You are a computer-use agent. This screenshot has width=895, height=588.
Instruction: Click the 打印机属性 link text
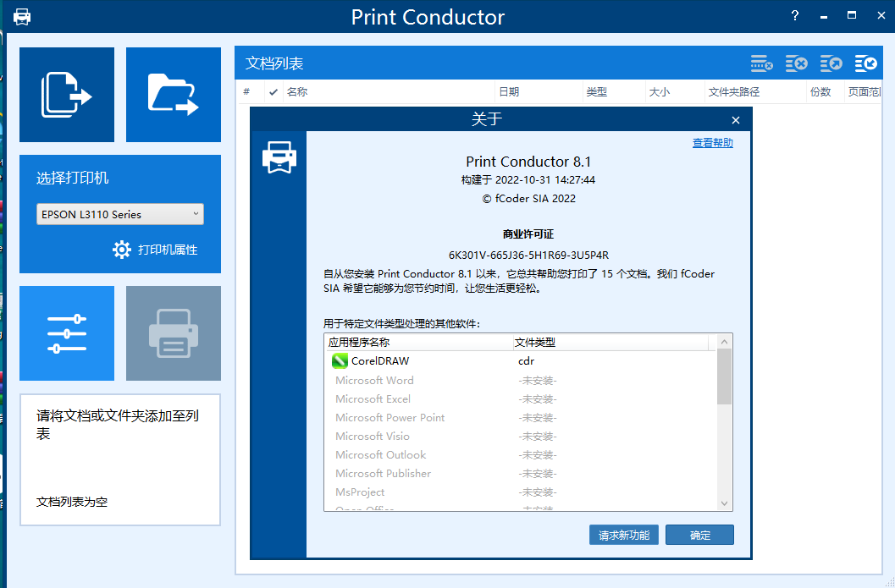(x=168, y=250)
